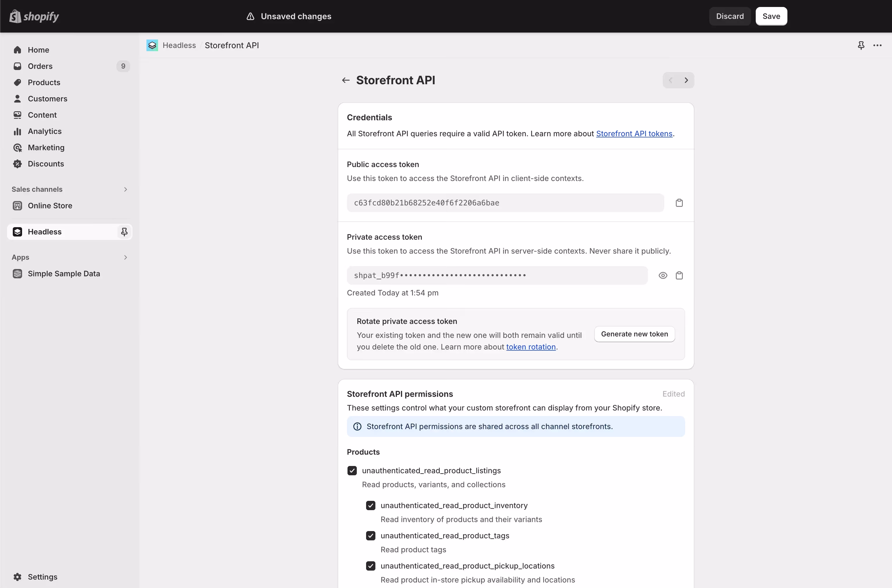Expand the Apps section
The image size is (892, 588).
click(125, 257)
